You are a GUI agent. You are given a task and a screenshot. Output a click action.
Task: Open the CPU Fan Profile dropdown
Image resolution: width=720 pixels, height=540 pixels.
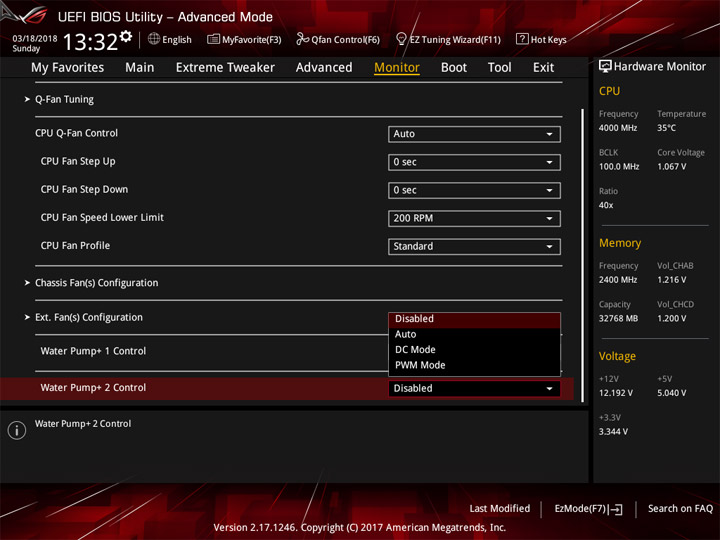(x=474, y=247)
